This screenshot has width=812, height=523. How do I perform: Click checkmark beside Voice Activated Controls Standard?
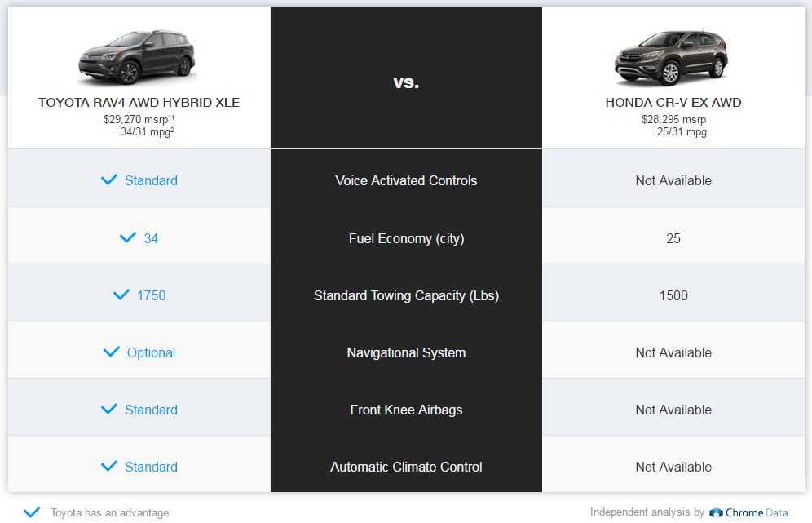click(108, 180)
